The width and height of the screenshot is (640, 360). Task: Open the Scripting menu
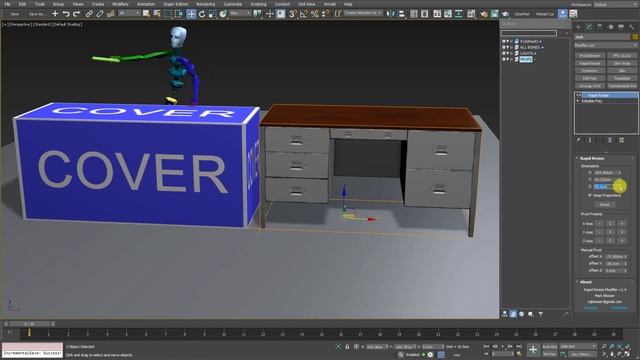pyautogui.click(x=258, y=4)
